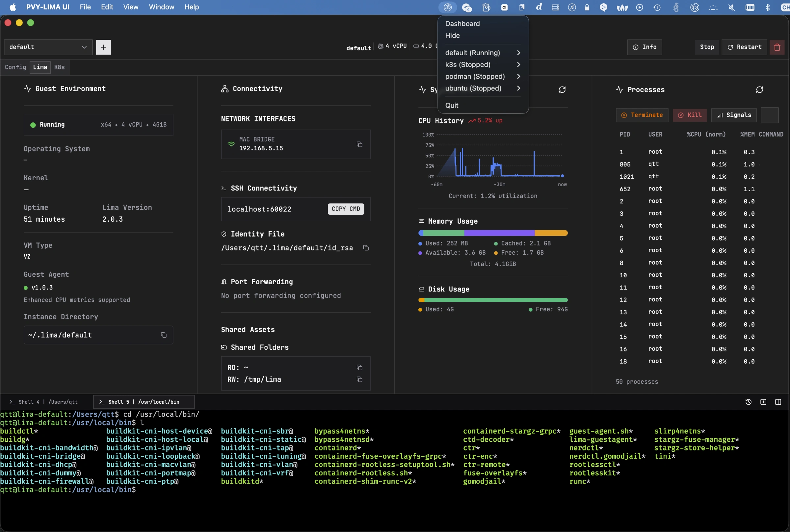This screenshot has width=790, height=532.
Task: Select the Lima tab
Action: click(x=40, y=67)
